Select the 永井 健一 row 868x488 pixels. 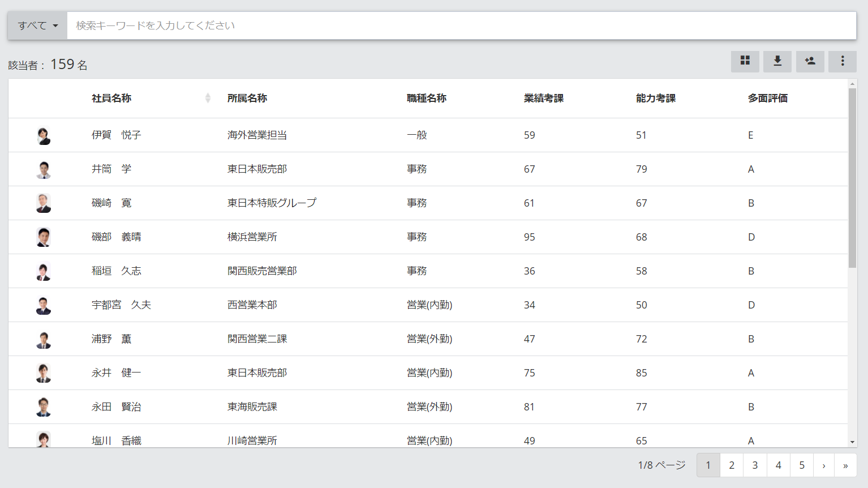[116, 373]
